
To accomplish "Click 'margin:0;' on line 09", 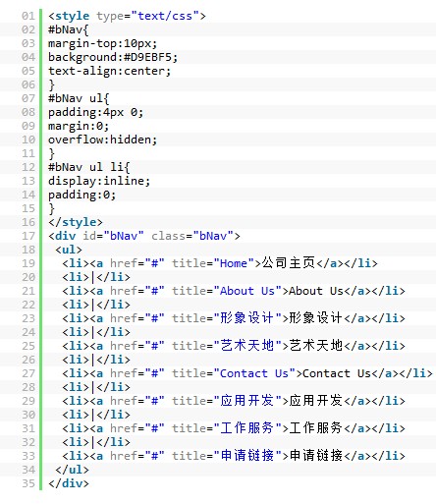I will pyautogui.click(x=79, y=126).
